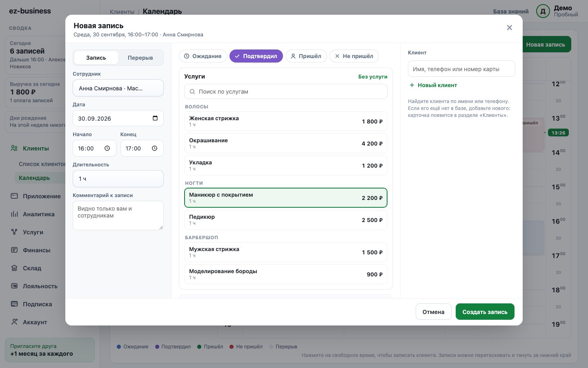
Task: Click the Аналитика chart icon in sidebar
Action: [x=14, y=214]
